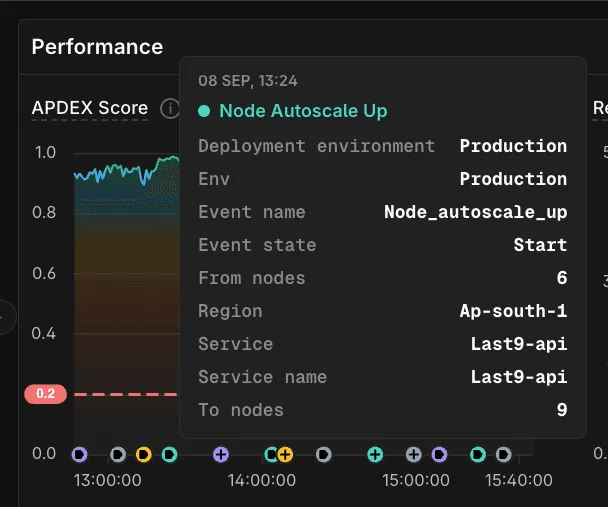Image resolution: width=608 pixels, height=507 pixels.
Task: Click the 0.2 threshold badge on chart
Action: pyautogui.click(x=45, y=394)
